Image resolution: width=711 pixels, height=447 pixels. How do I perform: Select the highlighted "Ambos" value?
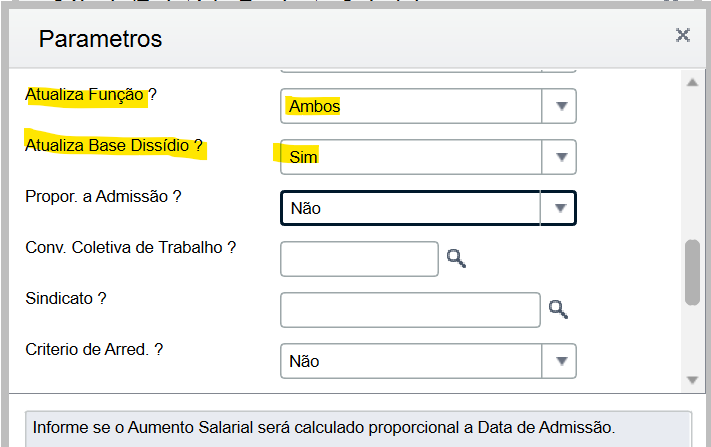tap(314, 106)
